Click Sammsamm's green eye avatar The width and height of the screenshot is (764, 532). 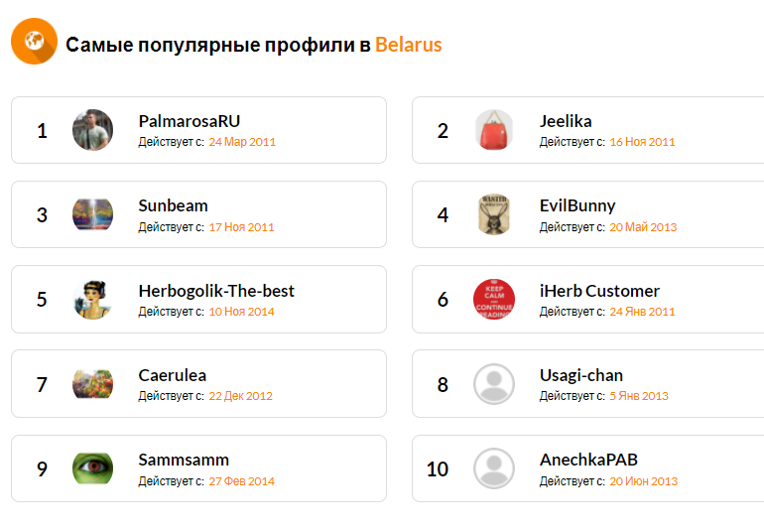(x=92, y=468)
